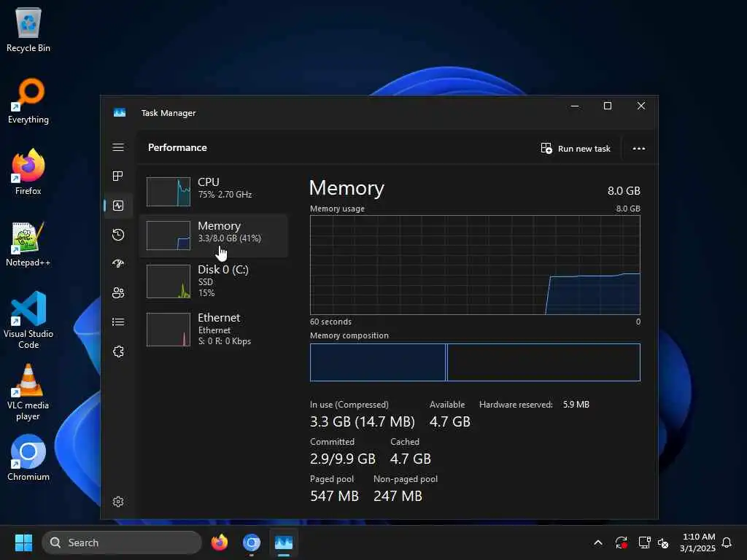Open the clock showing 1:10 AM
This screenshot has height=560, width=747.
coord(698,542)
